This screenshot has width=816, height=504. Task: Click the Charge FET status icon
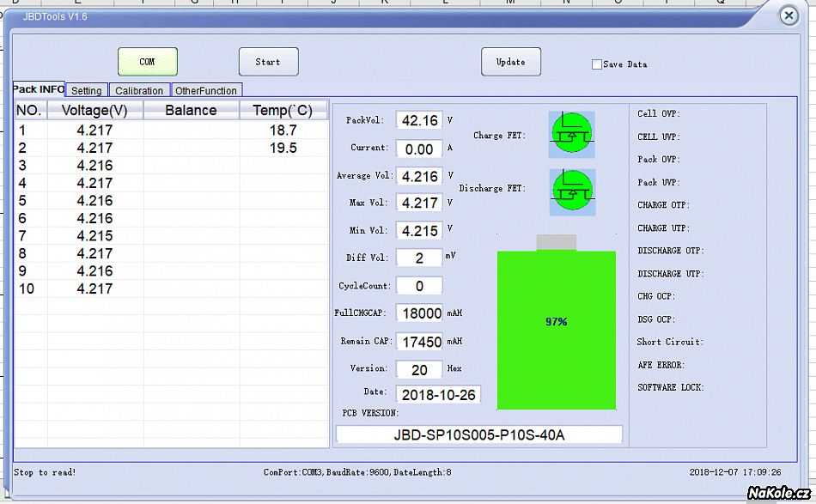pyautogui.click(x=571, y=135)
